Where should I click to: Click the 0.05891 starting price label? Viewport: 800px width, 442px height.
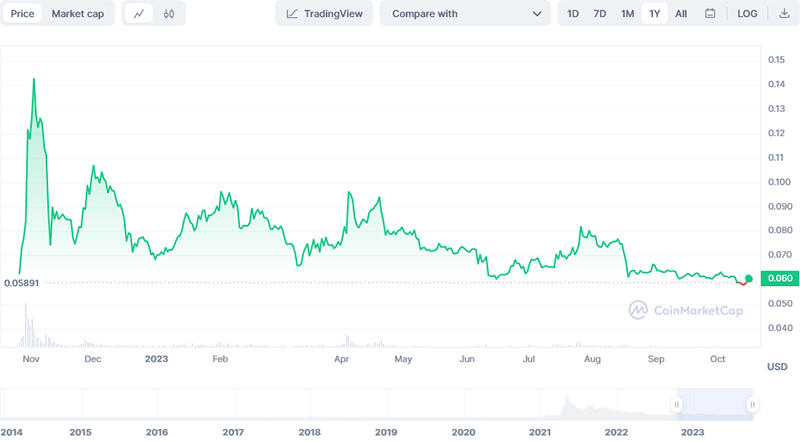pos(21,283)
